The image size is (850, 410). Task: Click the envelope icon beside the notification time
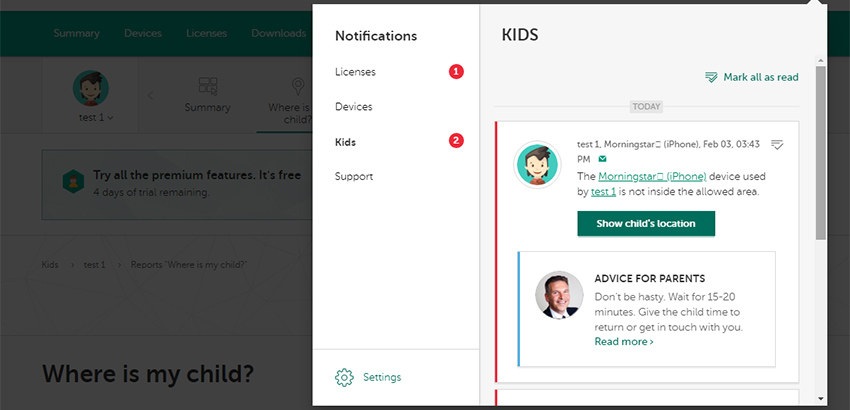click(x=602, y=159)
